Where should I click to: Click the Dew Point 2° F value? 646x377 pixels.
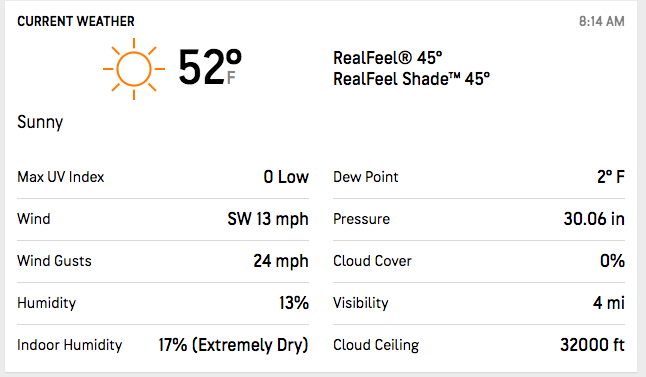611,177
